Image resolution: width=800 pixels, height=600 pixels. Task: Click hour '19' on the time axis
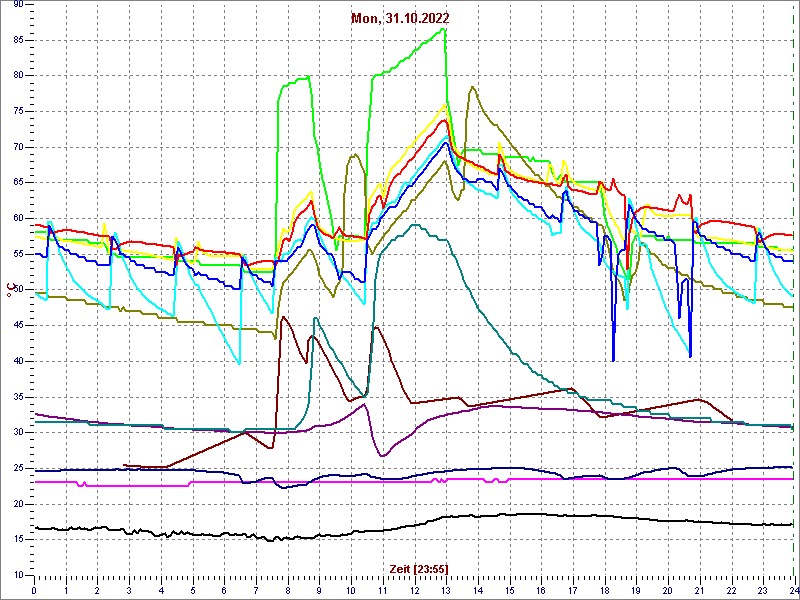(x=635, y=590)
